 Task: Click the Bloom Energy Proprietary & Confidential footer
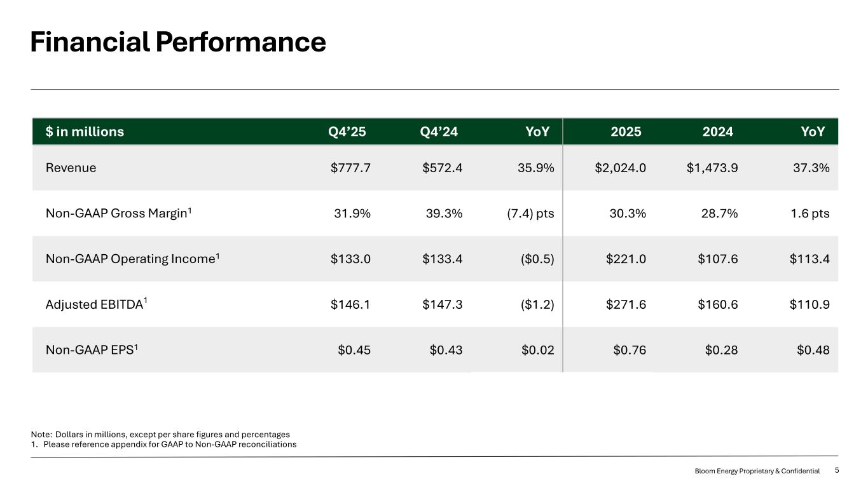757,471
